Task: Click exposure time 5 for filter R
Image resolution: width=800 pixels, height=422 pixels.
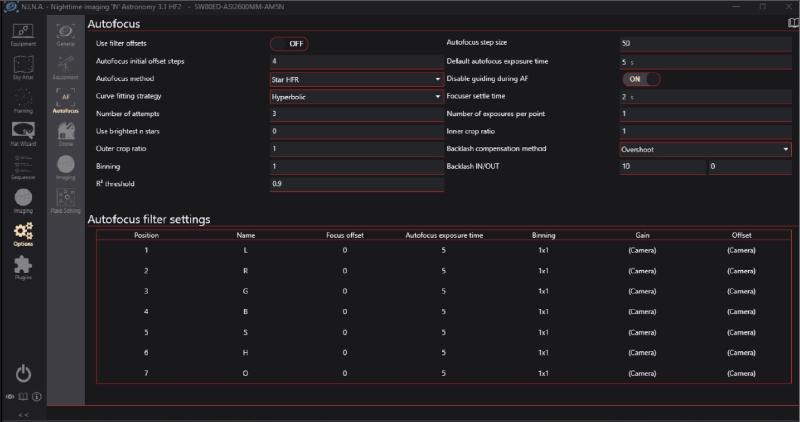Action: 444,271
